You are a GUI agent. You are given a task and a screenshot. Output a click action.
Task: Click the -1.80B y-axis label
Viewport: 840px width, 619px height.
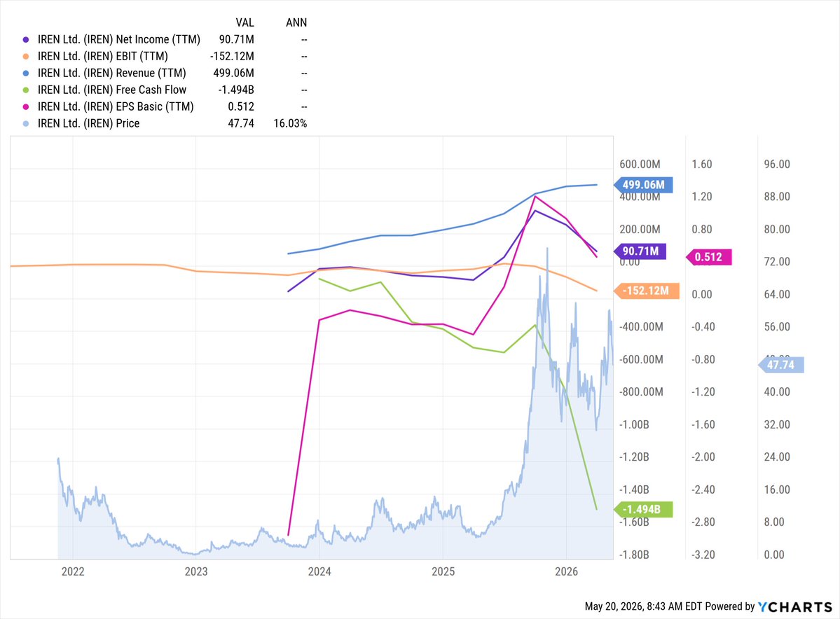coord(634,555)
